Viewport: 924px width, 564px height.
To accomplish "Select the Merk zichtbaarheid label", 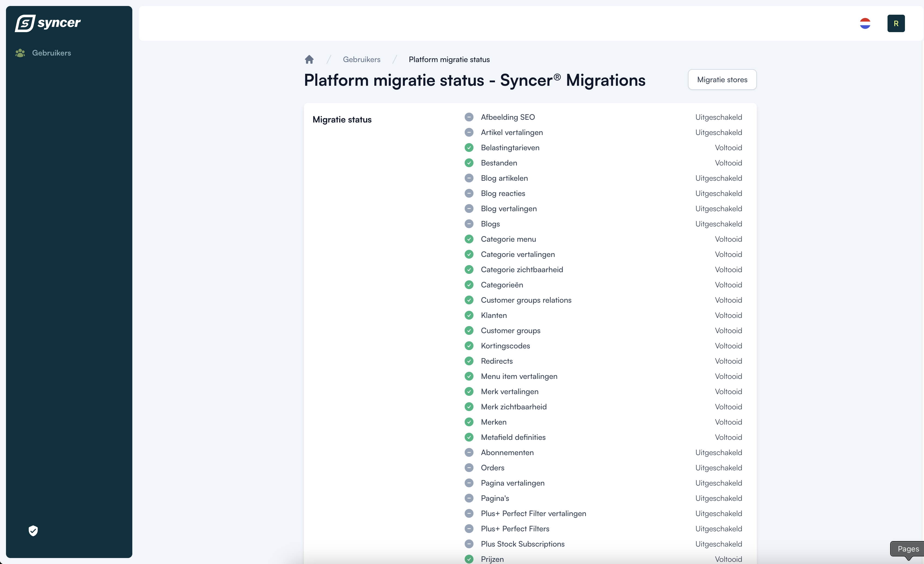I will pos(514,407).
